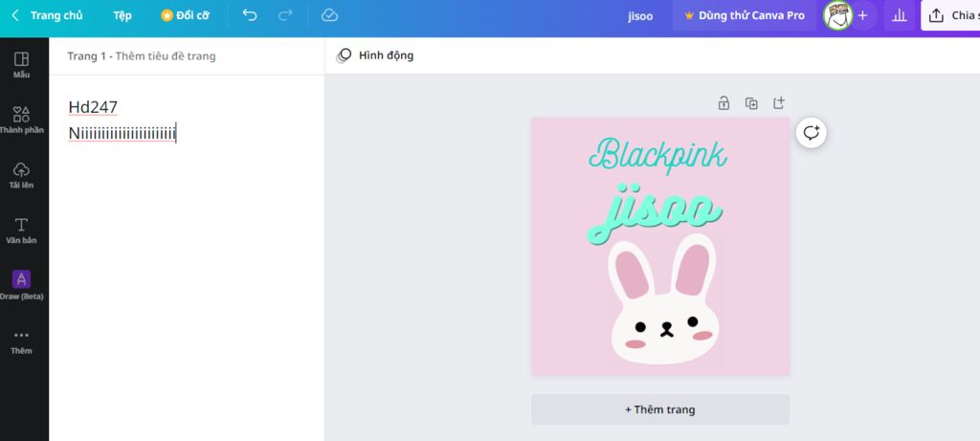The width and height of the screenshot is (980, 441).
Task: Click the add page icon above canvas
Action: [x=779, y=103]
